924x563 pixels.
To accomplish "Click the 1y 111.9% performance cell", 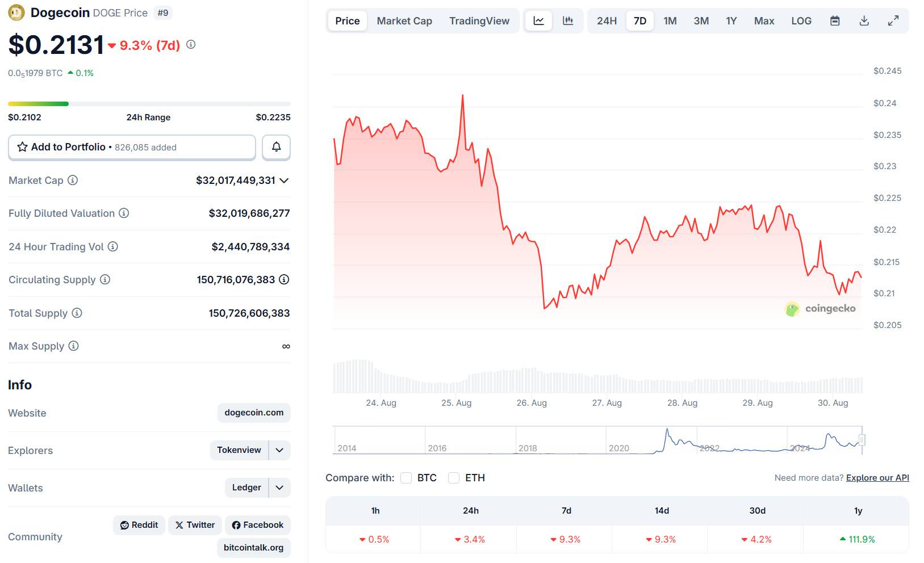I will [858, 539].
